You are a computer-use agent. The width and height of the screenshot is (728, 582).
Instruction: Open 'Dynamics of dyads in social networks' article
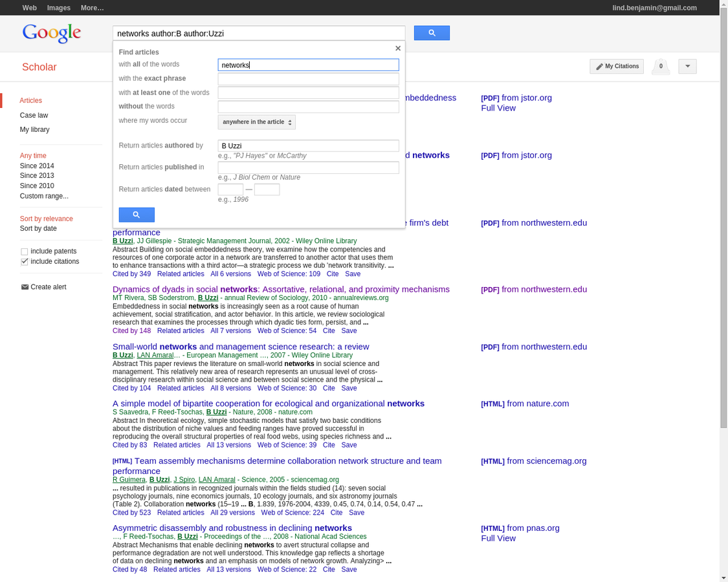point(281,289)
